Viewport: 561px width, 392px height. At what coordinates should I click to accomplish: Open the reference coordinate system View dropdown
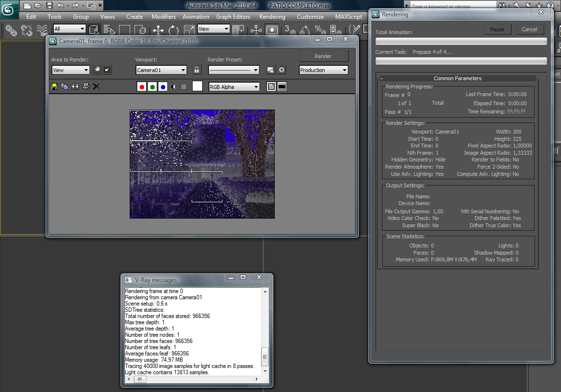214,29
